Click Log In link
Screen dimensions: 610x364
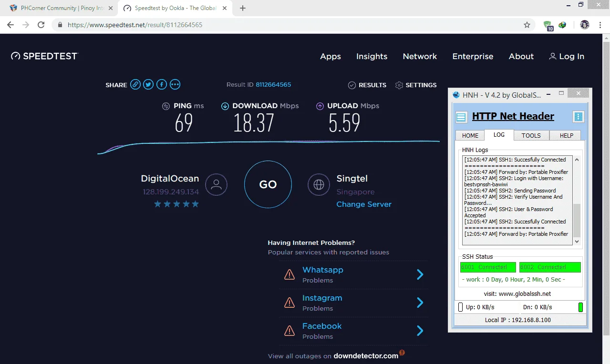pos(567,56)
